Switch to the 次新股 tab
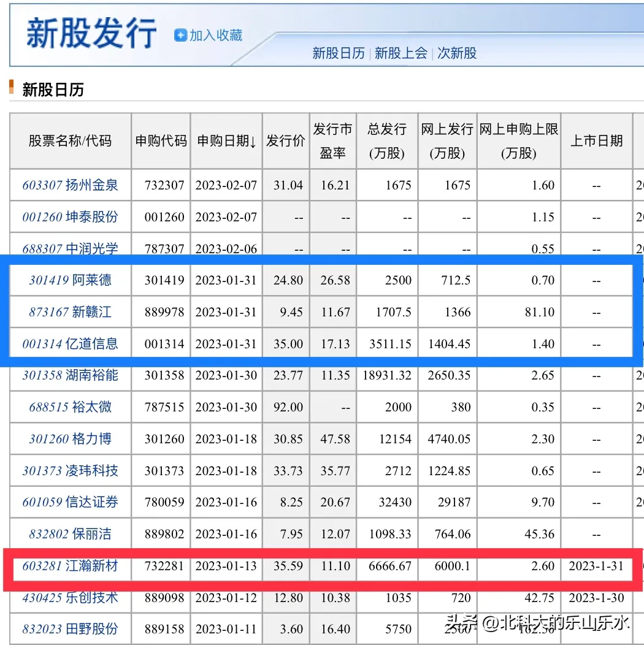This screenshot has width=644, height=645. tap(457, 53)
